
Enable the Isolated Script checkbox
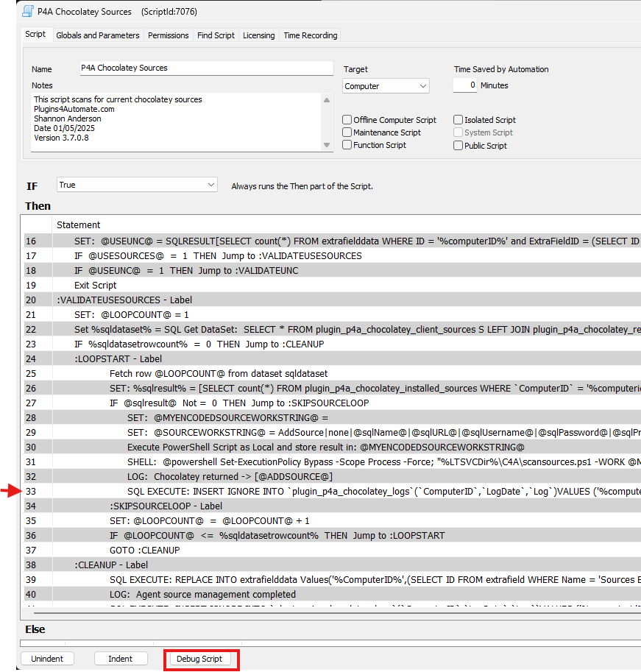click(458, 120)
